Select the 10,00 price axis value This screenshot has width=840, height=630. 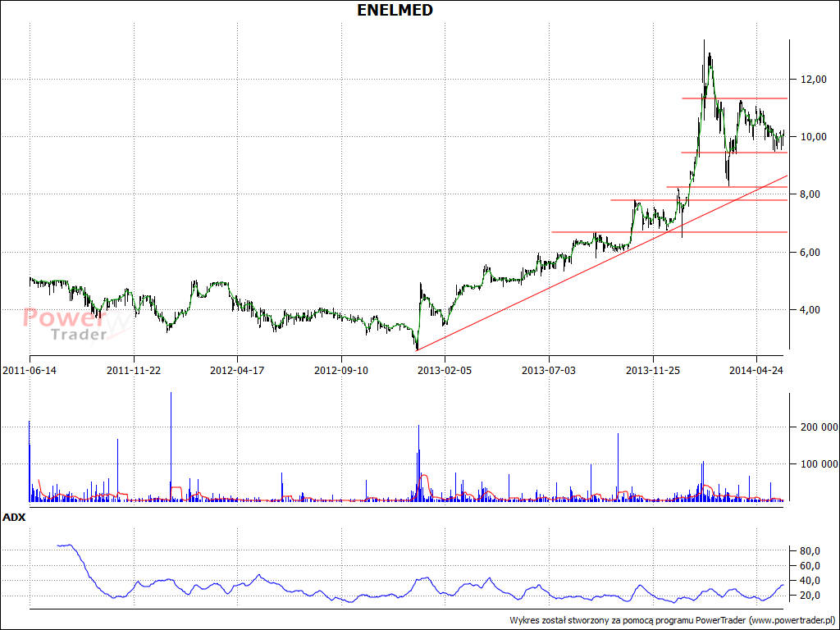[812, 137]
